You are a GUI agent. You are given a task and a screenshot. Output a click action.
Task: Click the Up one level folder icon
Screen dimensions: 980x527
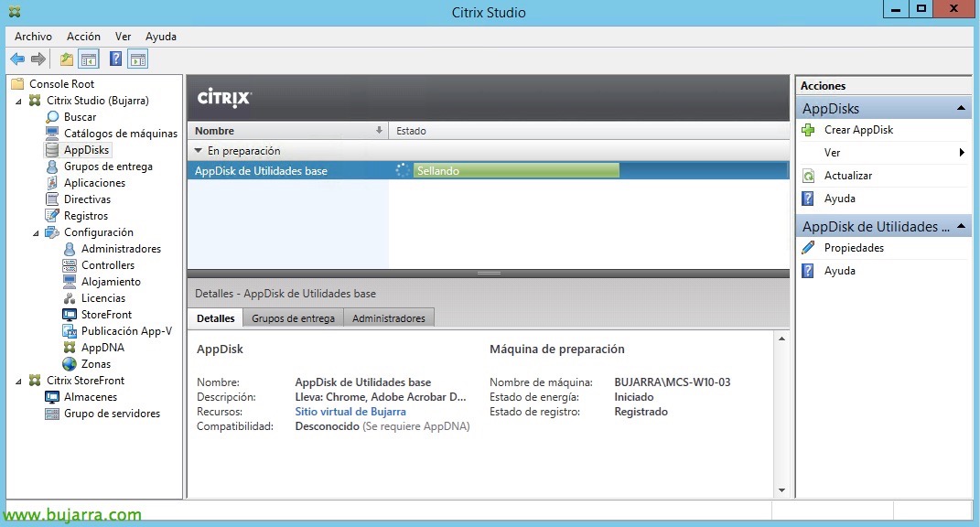tap(66, 59)
